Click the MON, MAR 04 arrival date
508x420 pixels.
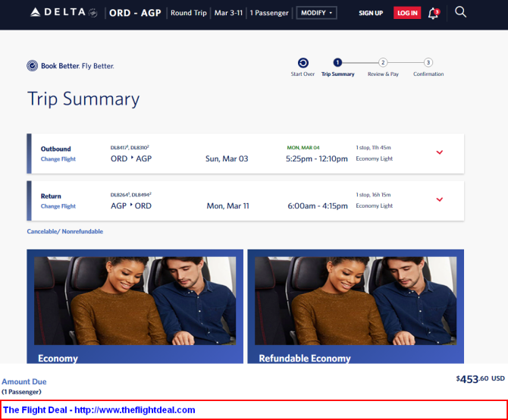click(x=303, y=148)
